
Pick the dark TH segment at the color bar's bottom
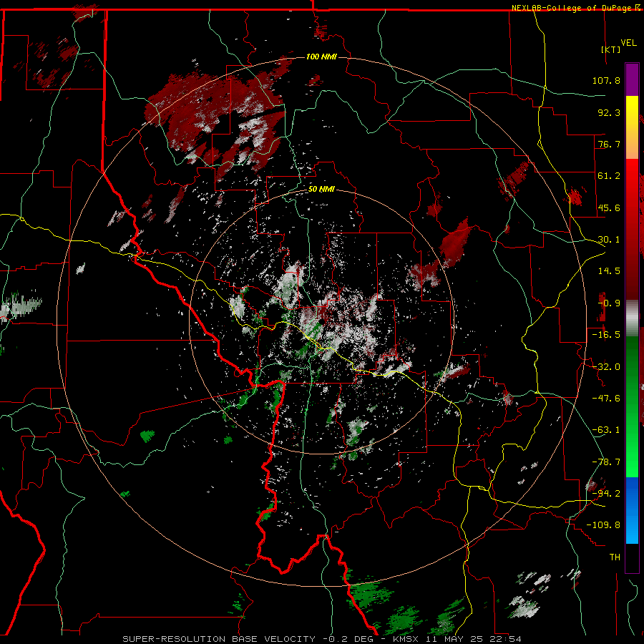point(632,557)
